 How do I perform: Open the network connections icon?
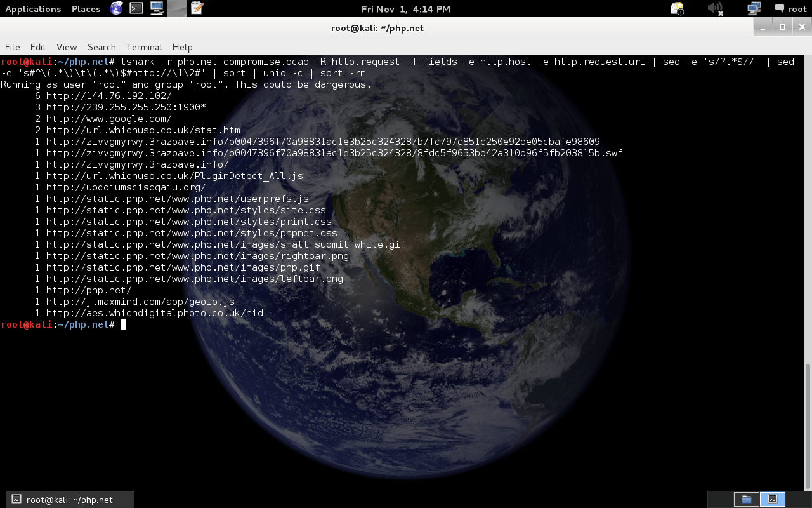click(x=754, y=8)
